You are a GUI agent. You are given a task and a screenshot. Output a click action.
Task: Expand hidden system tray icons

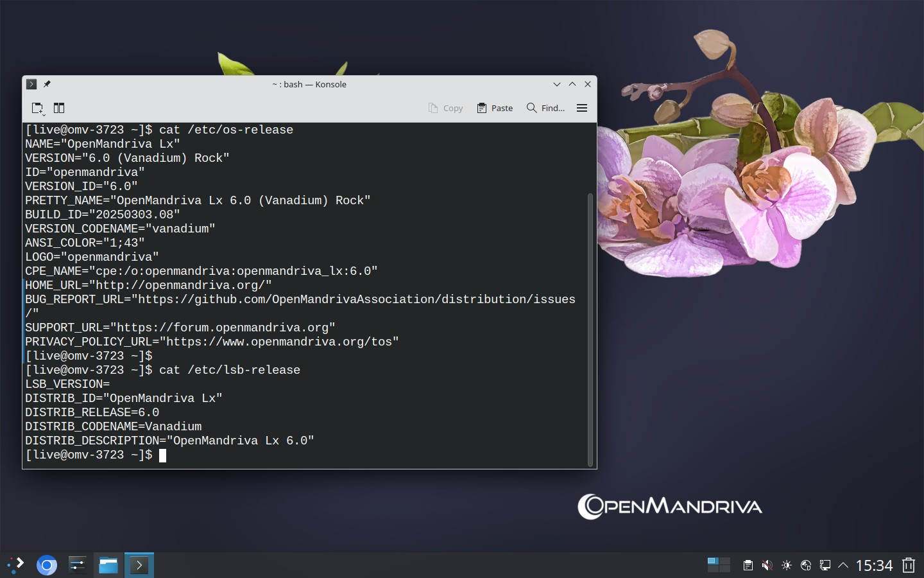[844, 565]
